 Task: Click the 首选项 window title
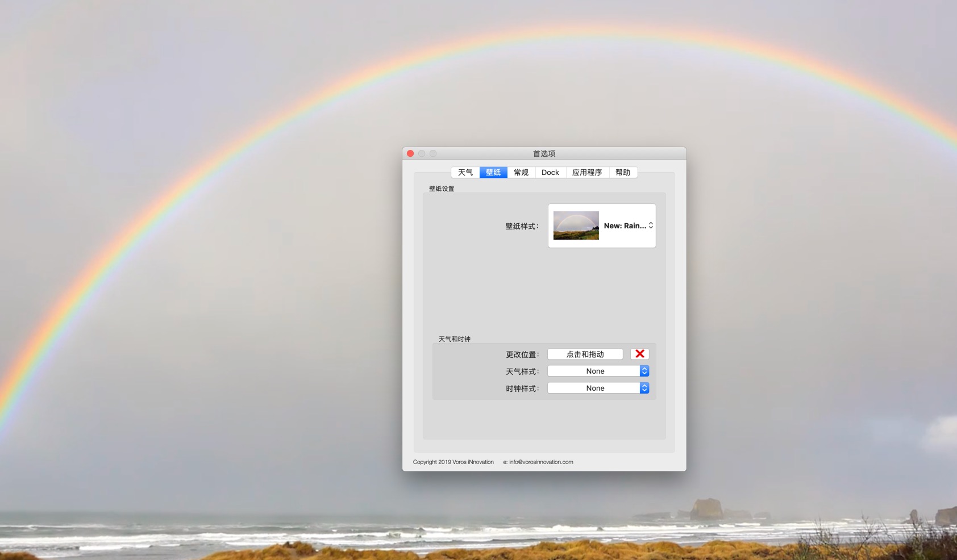tap(544, 154)
